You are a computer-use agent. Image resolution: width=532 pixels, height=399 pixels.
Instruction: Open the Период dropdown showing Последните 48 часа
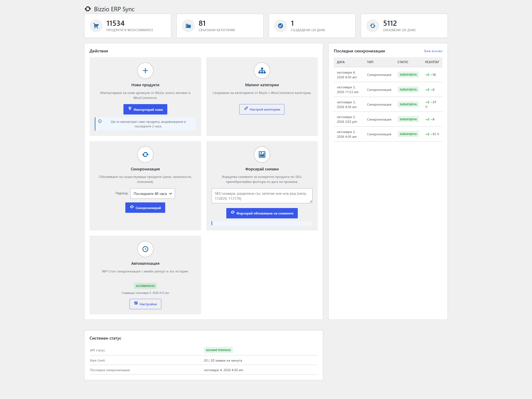pyautogui.click(x=153, y=194)
